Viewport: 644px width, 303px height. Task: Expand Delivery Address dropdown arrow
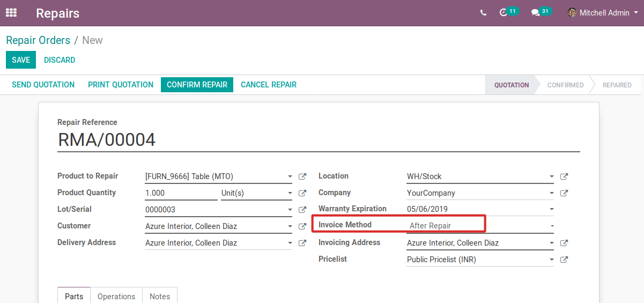pos(290,243)
